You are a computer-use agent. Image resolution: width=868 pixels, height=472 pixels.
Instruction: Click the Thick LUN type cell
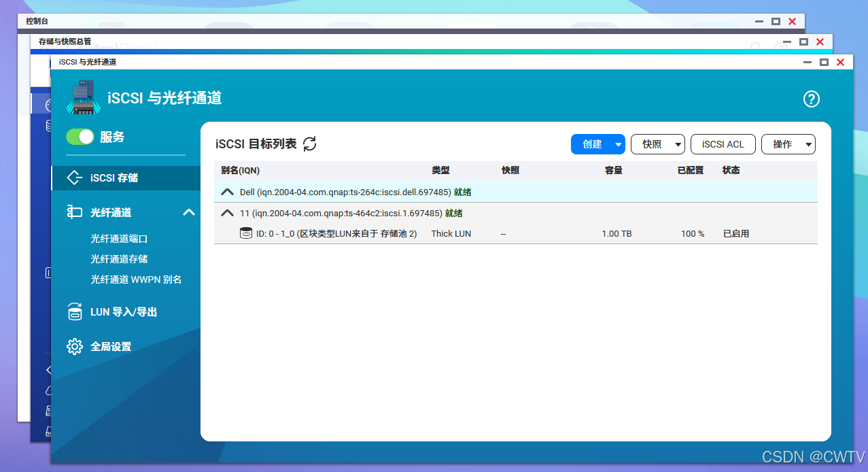[x=451, y=233]
